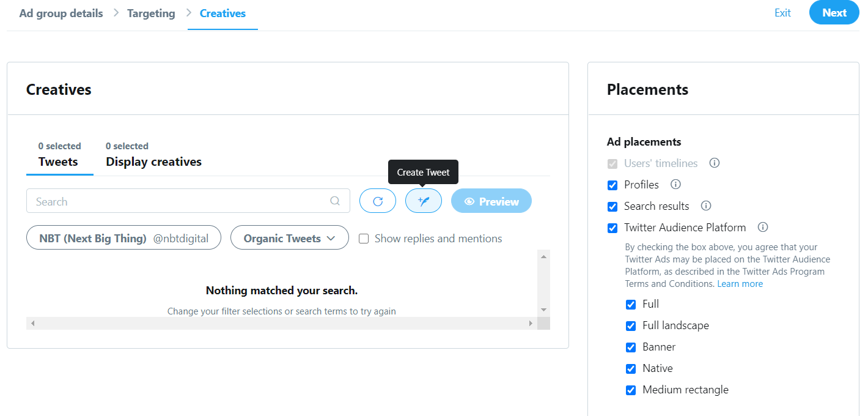Screen dimensions: 868x416
Task: Click disabled Users' timelines checkbox
Action: pyautogui.click(x=612, y=164)
